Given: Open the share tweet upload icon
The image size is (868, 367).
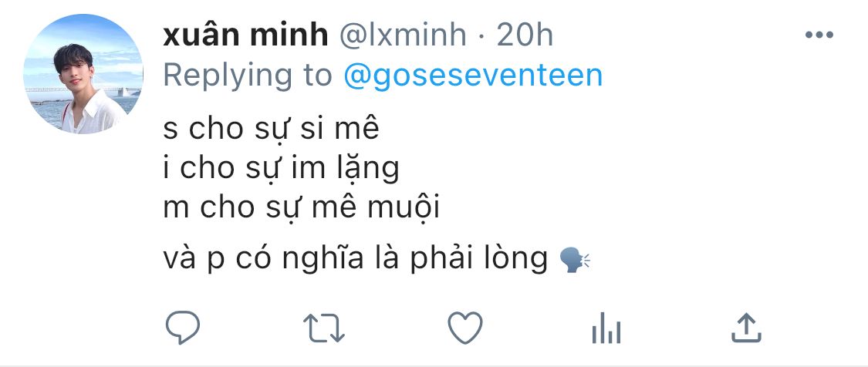Looking at the screenshot, I should click(746, 328).
